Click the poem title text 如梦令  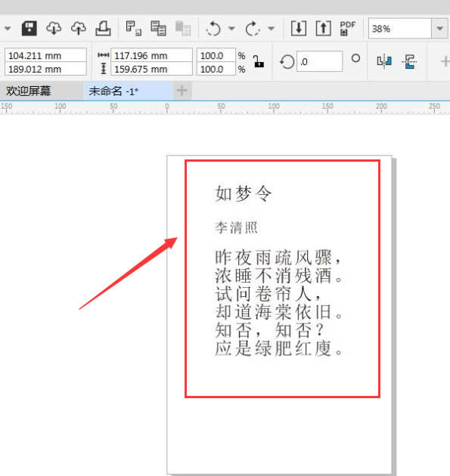click(x=243, y=193)
